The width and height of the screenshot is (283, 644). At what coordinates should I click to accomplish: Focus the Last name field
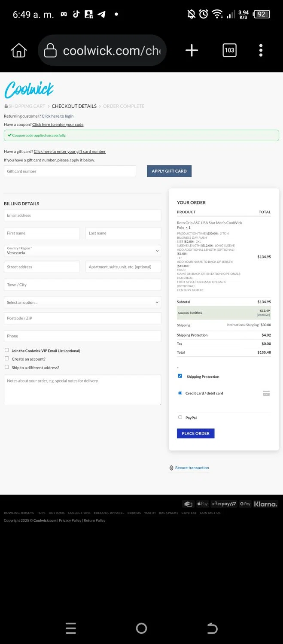click(x=123, y=233)
